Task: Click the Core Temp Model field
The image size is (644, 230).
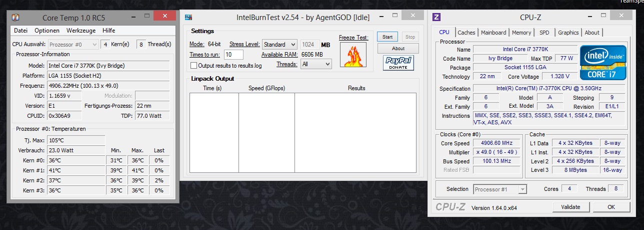Action: pos(108,66)
